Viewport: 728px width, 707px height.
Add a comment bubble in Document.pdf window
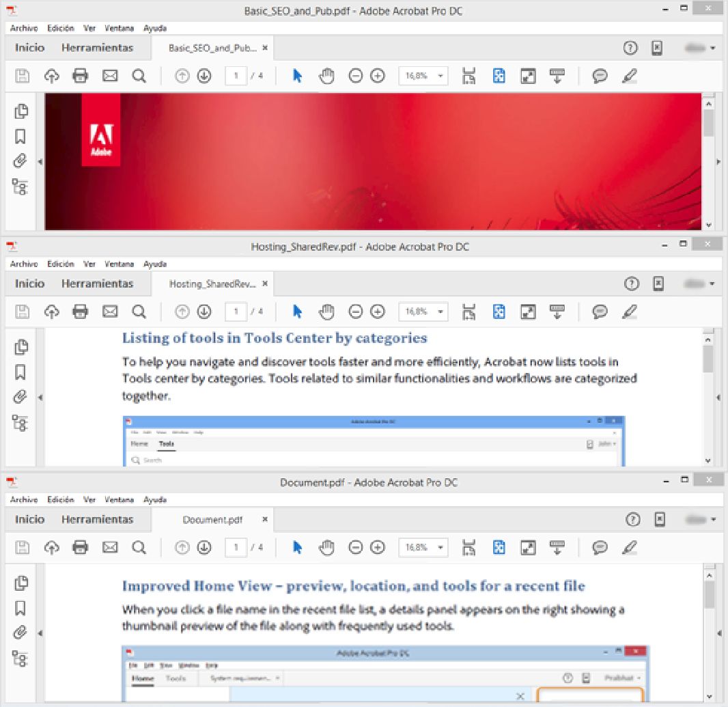pyautogui.click(x=600, y=547)
